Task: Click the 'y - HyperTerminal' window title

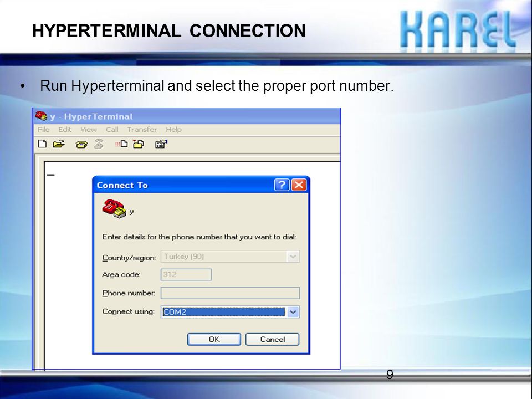Action: [91, 117]
